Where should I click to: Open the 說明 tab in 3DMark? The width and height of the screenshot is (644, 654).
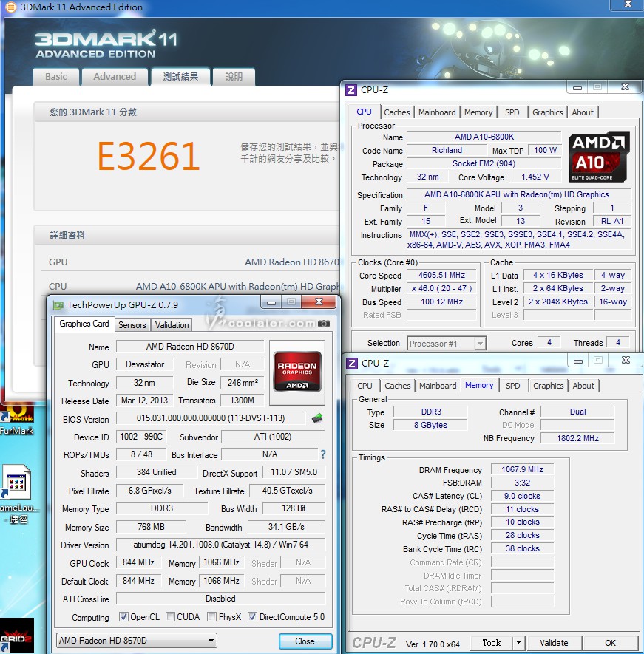coord(234,77)
